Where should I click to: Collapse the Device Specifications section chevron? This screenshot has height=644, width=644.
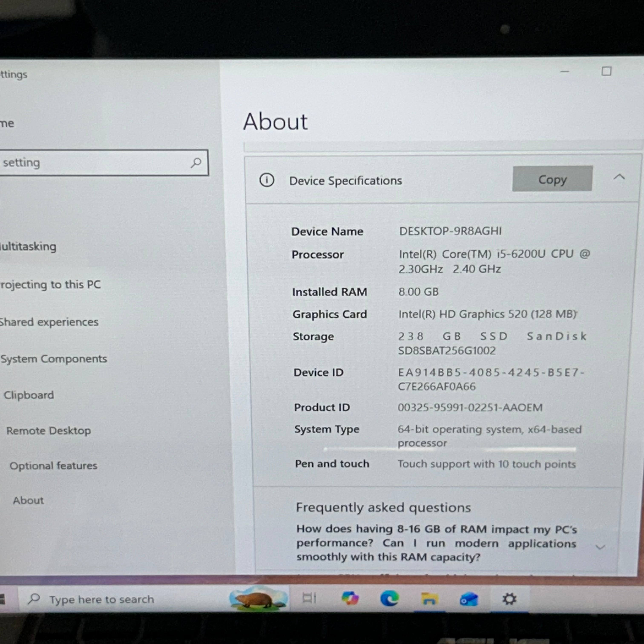pyautogui.click(x=619, y=177)
